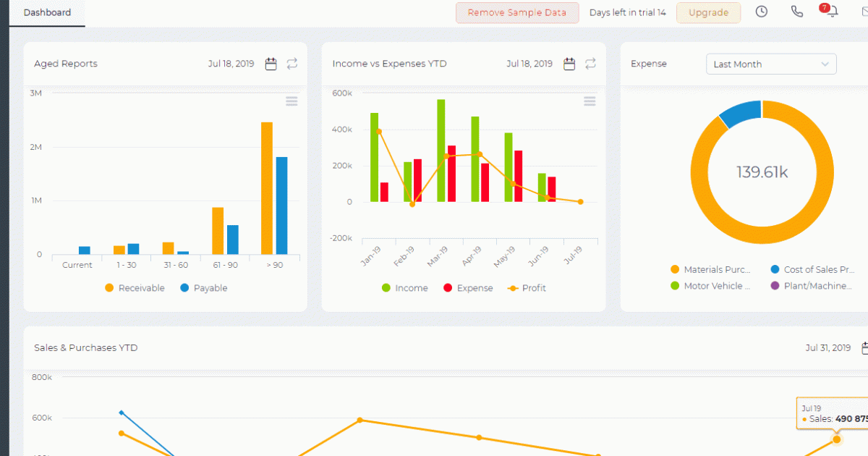Click the '> 90' axis label
This screenshot has height=456, width=868.
coord(275,265)
